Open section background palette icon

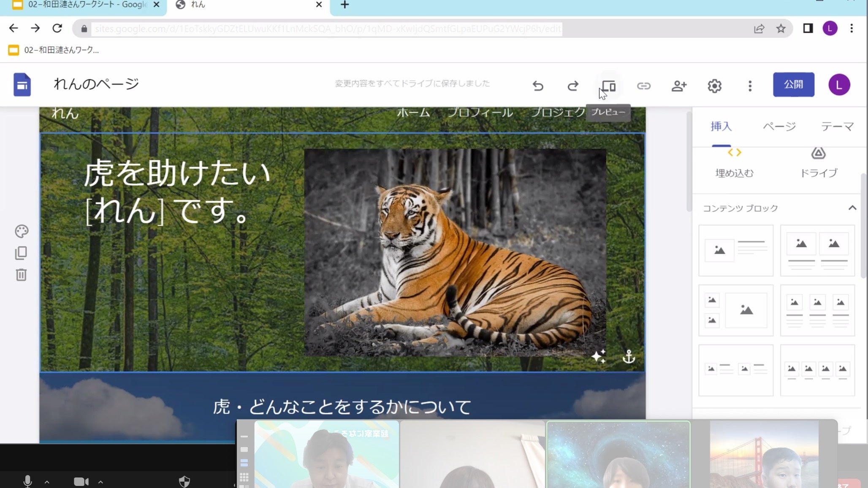[22, 231]
